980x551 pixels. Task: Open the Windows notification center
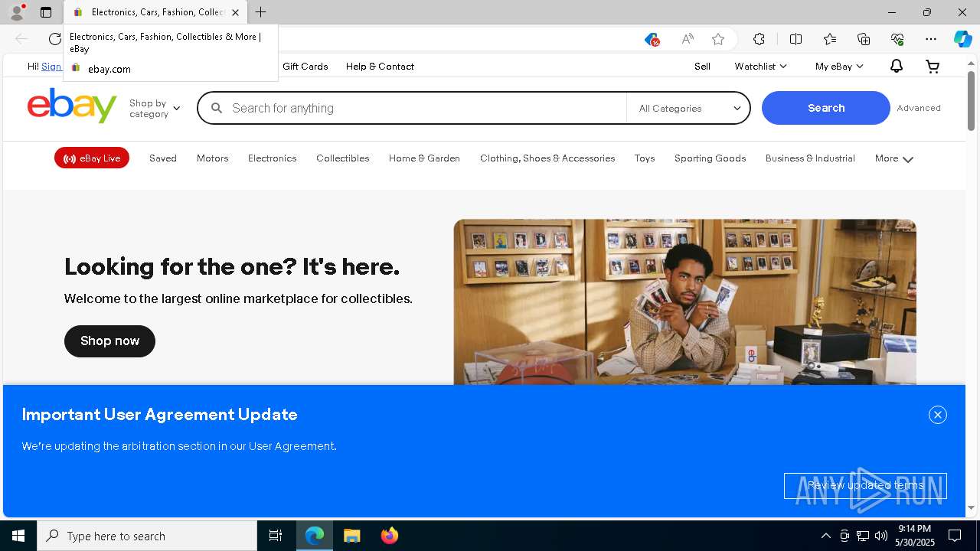tap(955, 536)
